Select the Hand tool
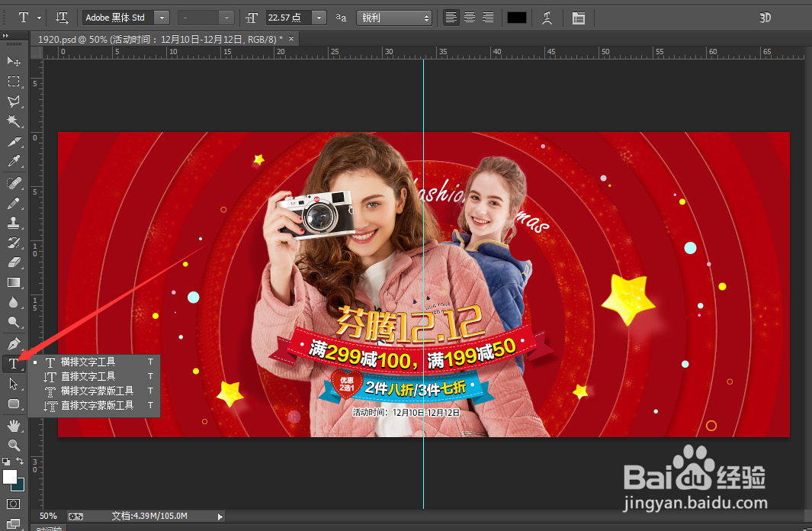 pyautogui.click(x=14, y=426)
